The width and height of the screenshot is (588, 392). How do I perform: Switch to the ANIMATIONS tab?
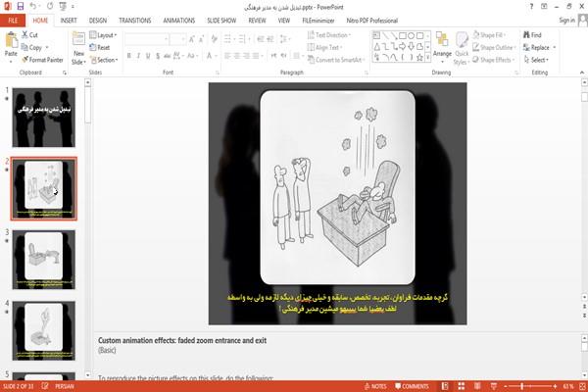(179, 21)
